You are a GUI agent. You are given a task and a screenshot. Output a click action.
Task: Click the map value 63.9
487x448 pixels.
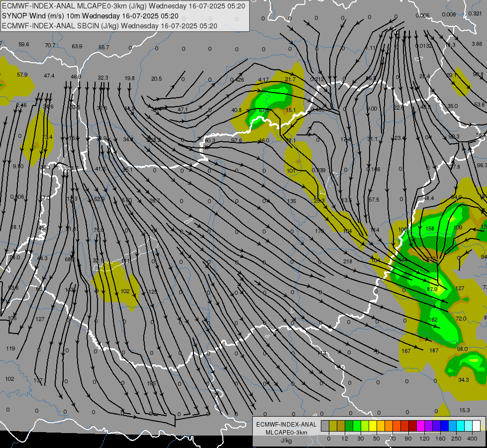tap(77, 46)
